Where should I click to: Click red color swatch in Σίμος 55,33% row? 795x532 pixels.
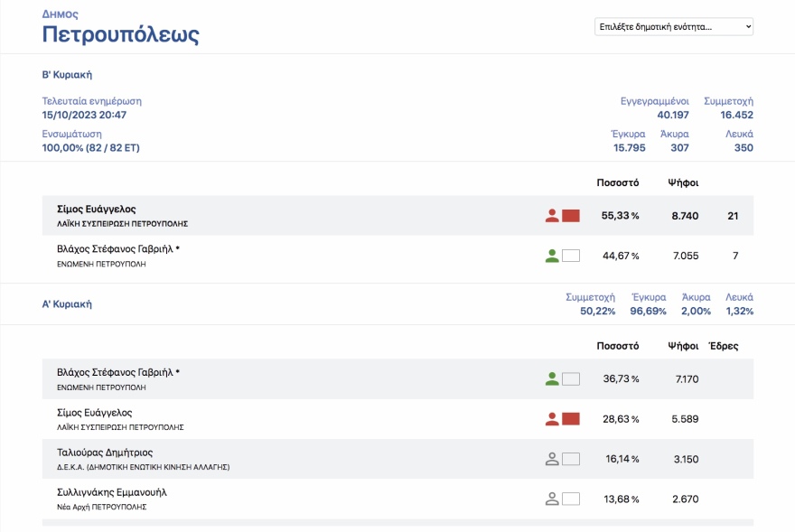(x=571, y=216)
